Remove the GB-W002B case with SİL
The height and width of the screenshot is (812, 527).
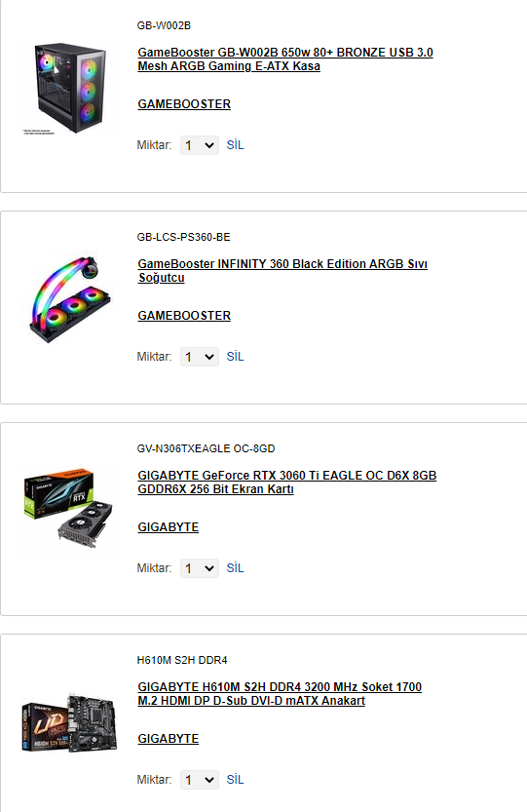(x=235, y=145)
